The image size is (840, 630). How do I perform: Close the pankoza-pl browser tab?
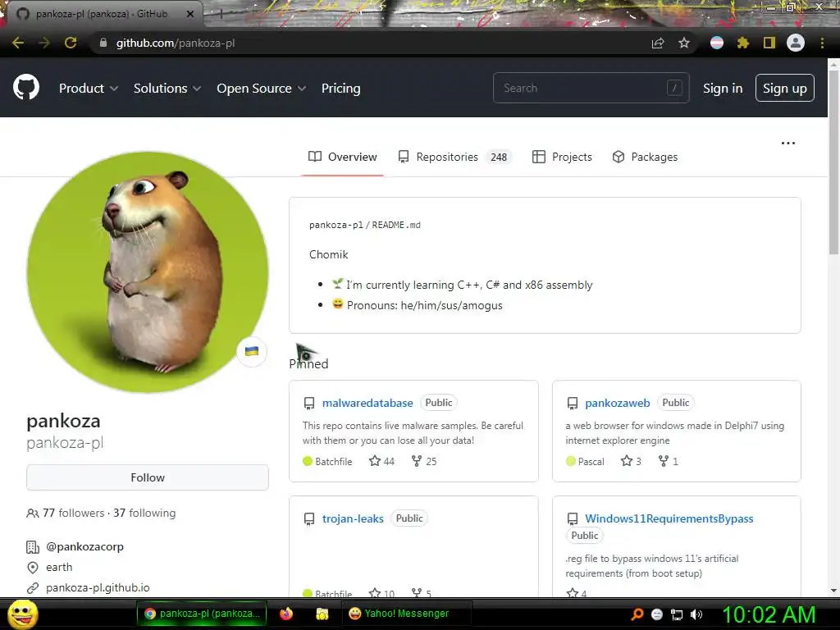(x=190, y=14)
